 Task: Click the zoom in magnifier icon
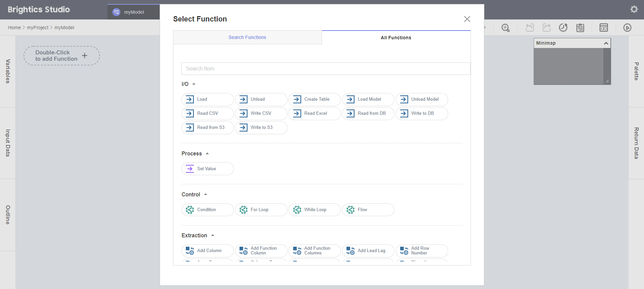point(505,28)
